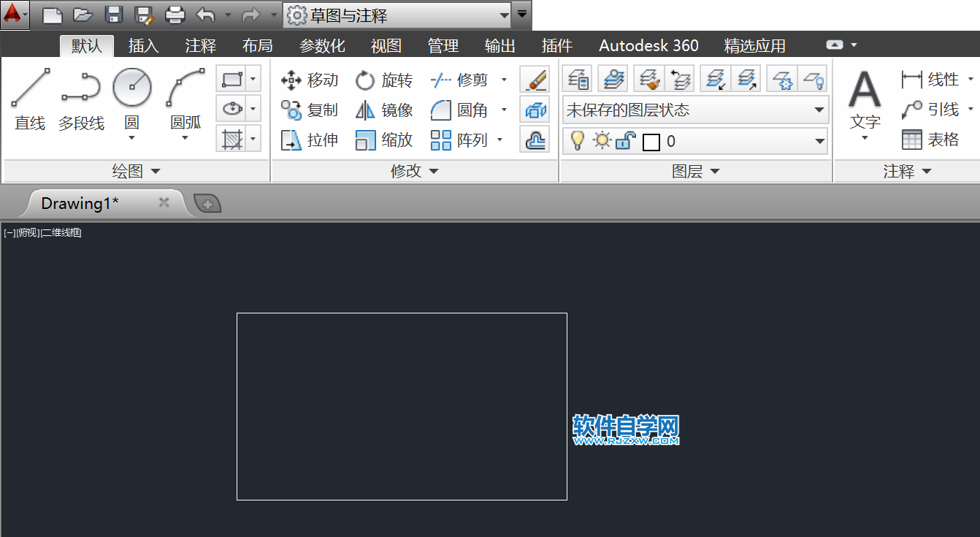Open the current layer dropdown arrow showing 0
The height and width of the screenshot is (537, 980).
819,141
